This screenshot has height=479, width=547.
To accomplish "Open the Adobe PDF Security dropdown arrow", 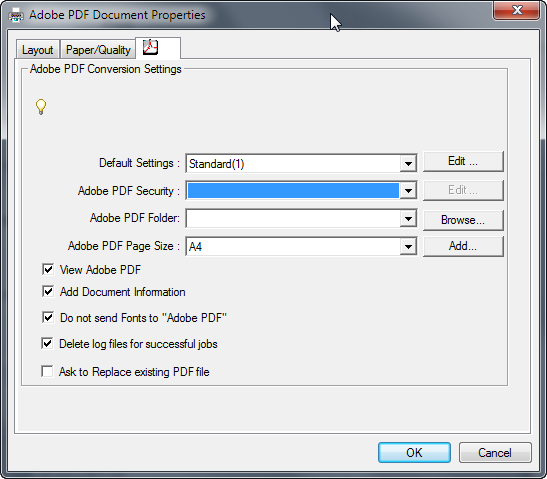I will point(408,190).
